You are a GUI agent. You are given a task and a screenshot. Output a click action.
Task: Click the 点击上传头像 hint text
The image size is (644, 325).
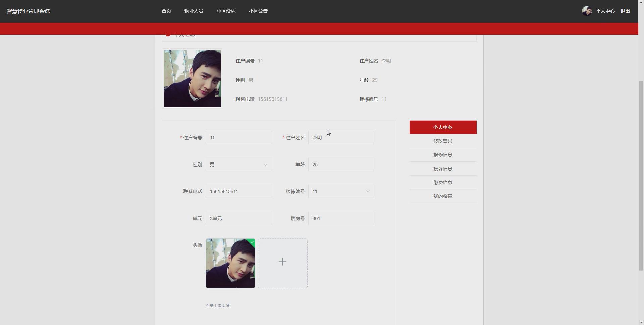click(x=217, y=305)
